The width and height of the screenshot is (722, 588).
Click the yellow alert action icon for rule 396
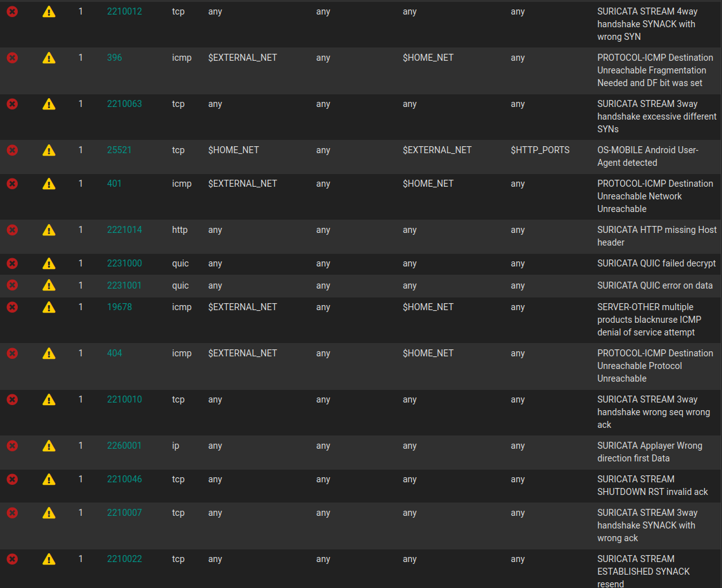(x=49, y=58)
